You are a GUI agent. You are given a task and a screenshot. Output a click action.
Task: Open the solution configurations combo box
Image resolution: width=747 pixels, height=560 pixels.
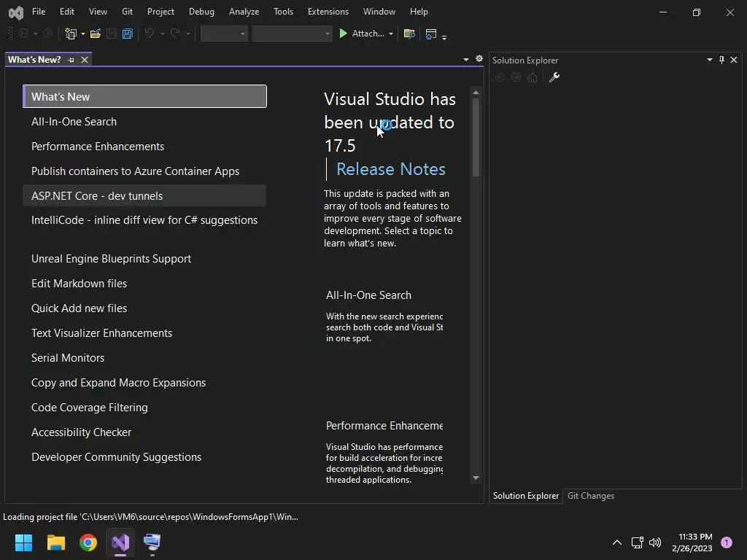224,34
